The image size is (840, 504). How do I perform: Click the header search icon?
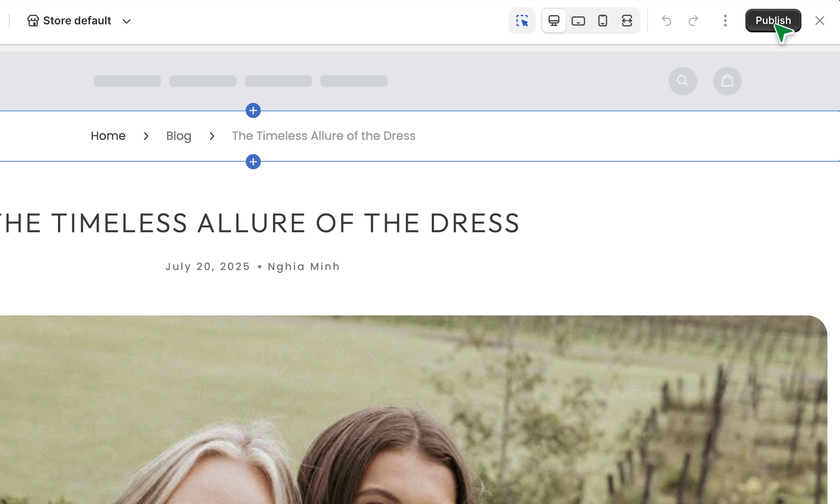pos(682,81)
